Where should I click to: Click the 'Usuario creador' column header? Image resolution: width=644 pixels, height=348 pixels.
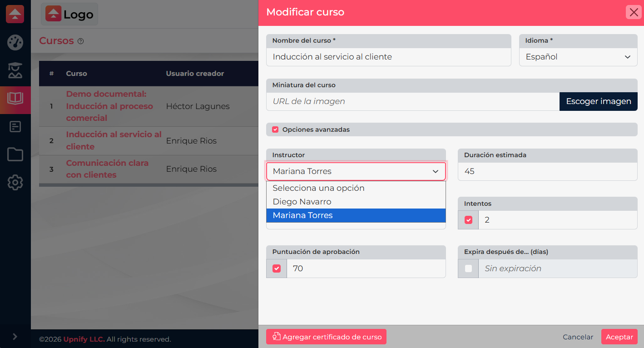tap(195, 73)
